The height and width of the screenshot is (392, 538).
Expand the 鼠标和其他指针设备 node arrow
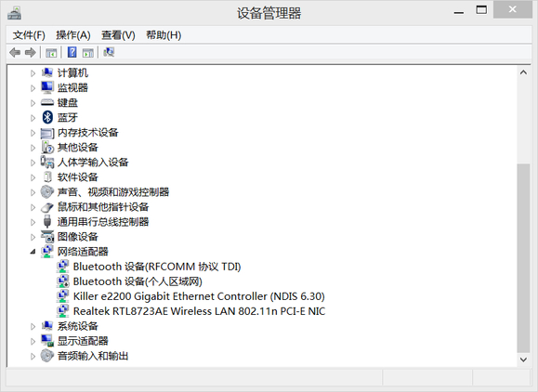(x=33, y=207)
